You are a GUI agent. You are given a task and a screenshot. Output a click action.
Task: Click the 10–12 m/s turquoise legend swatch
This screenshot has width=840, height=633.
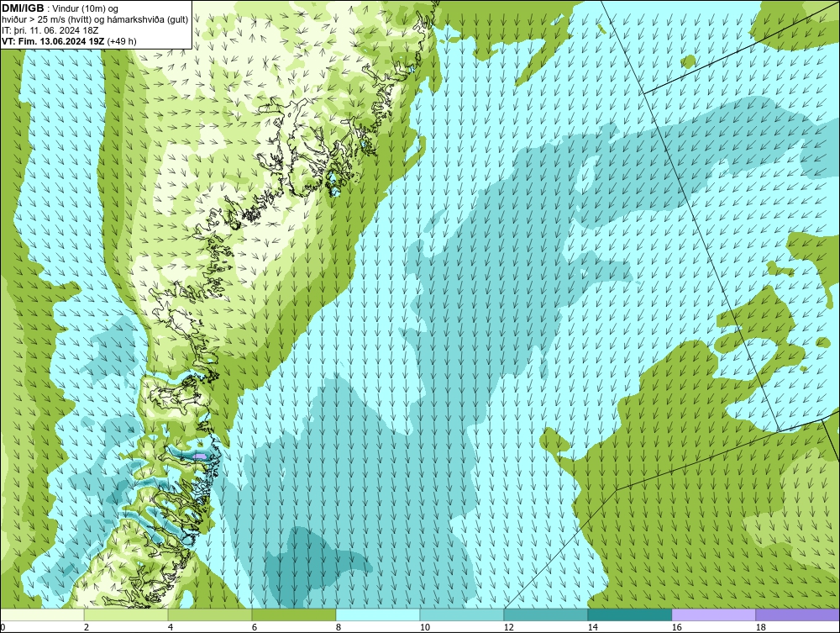pos(462,615)
